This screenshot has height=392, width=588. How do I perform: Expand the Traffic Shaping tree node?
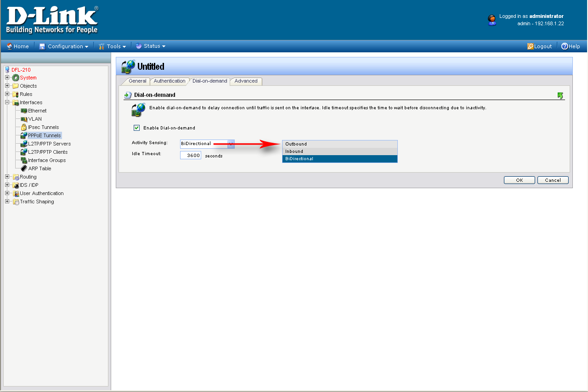7,202
